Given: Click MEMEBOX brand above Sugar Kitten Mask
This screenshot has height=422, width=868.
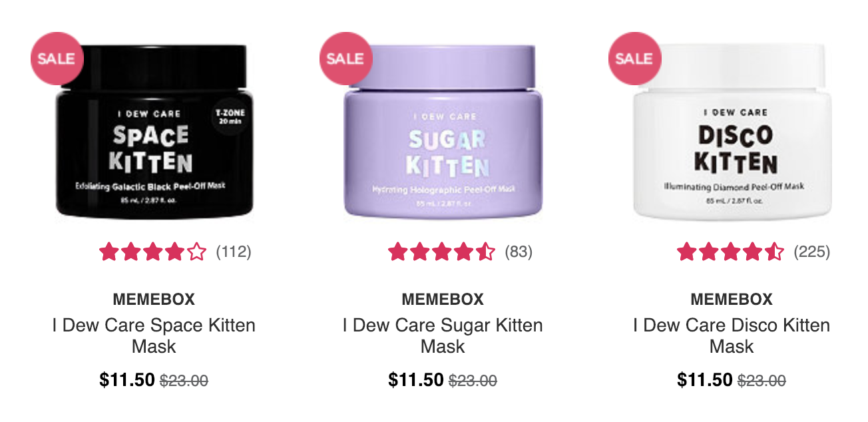Looking at the screenshot, I should 443,300.
